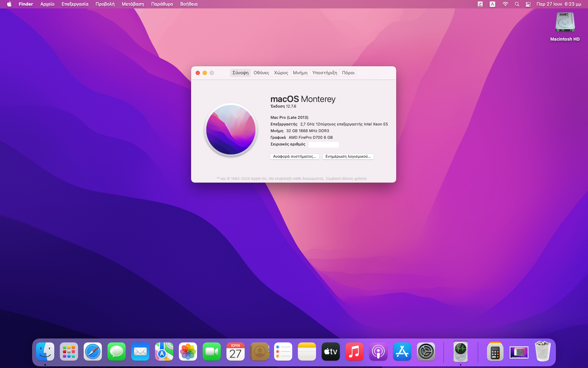Switch to the Υποστήριξη tab
This screenshot has height=368, width=588.
pyautogui.click(x=325, y=73)
